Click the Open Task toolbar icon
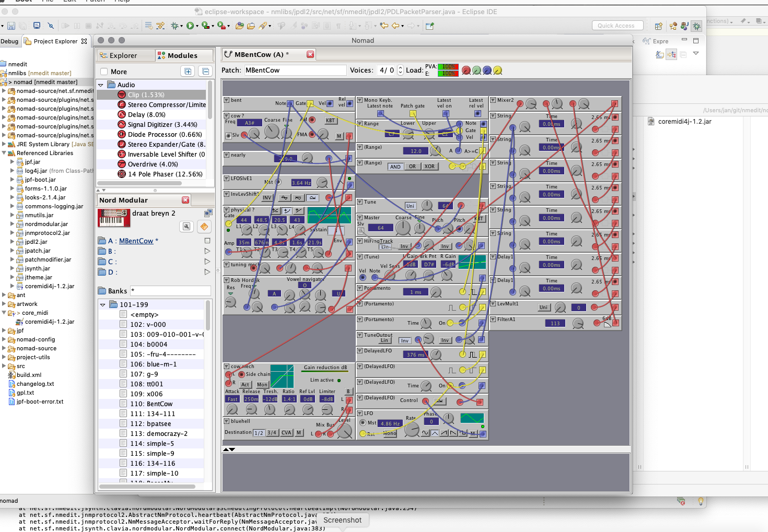 [251, 26]
